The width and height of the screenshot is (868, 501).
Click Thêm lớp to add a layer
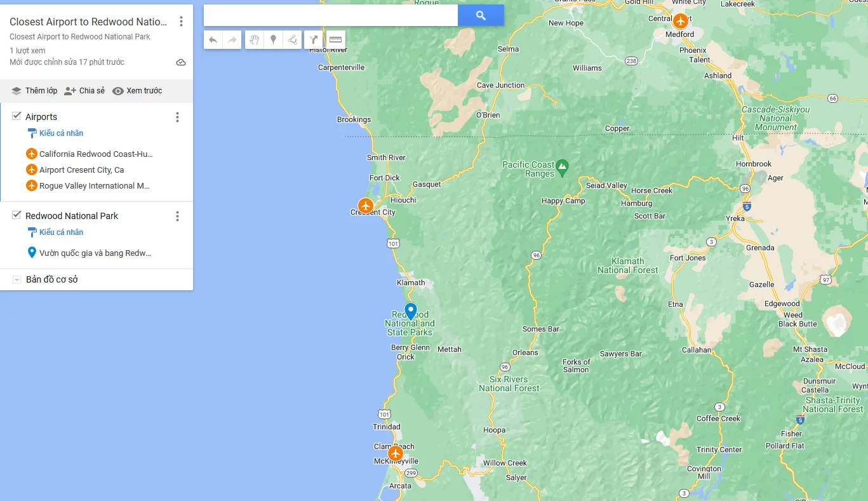click(41, 91)
